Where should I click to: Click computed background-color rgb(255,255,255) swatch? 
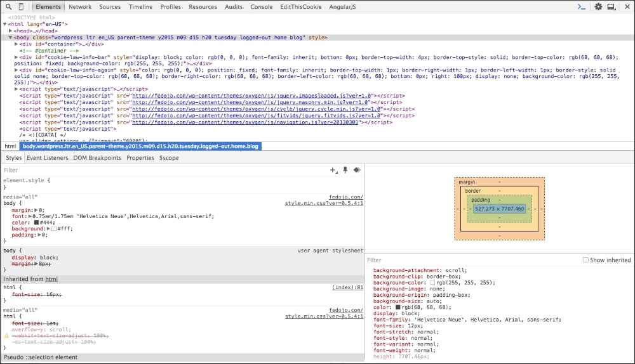432,283
